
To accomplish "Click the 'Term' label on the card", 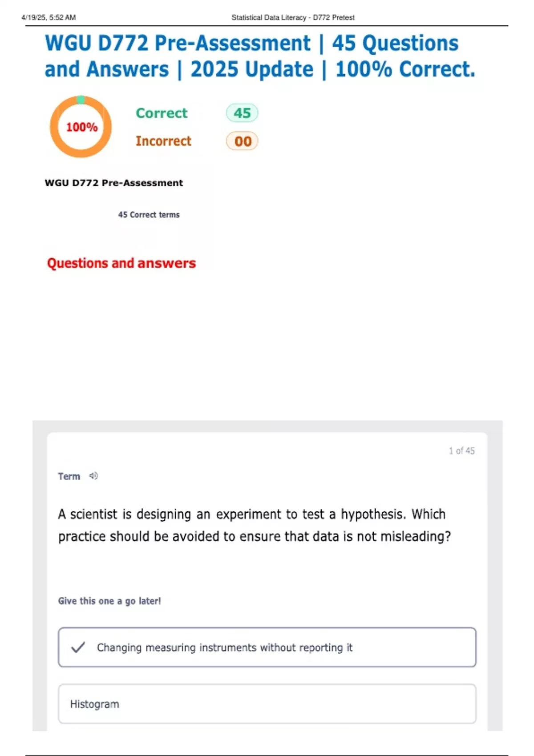I will click(69, 476).
